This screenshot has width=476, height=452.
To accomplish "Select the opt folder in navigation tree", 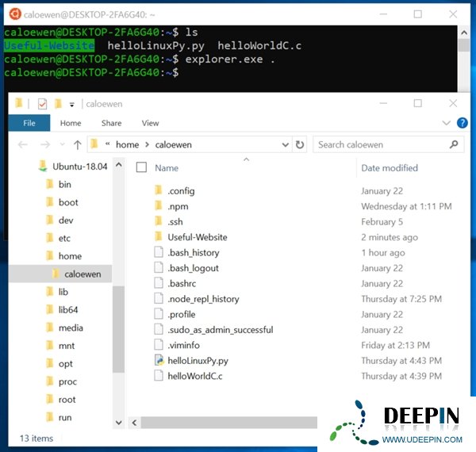I will (x=66, y=364).
